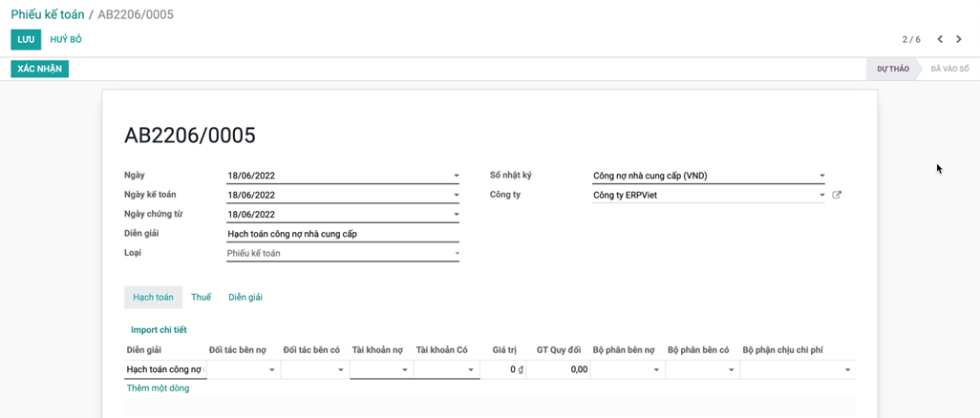Image resolution: width=980 pixels, height=418 pixels.
Task: Click the Đối tác bên có column header
Action: 311,350
